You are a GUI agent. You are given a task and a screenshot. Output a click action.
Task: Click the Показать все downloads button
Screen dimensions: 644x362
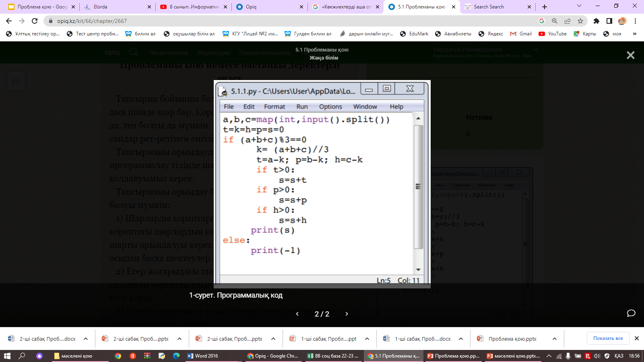coord(608,338)
